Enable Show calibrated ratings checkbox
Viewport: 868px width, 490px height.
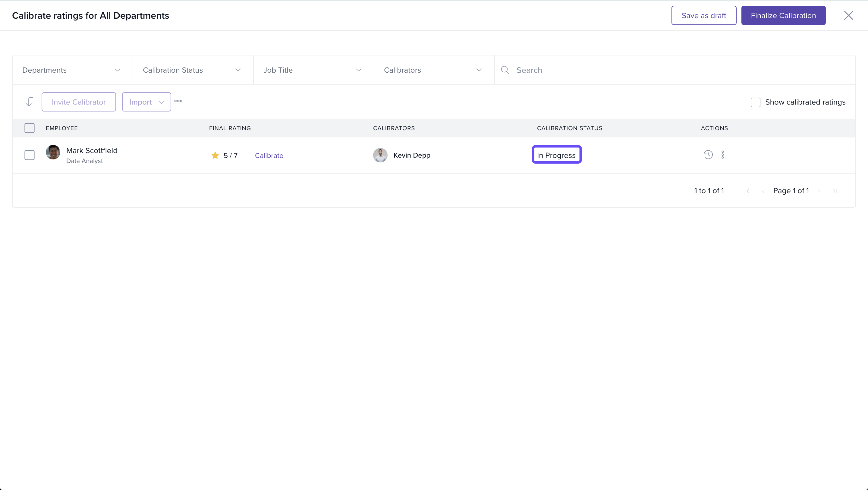(756, 102)
